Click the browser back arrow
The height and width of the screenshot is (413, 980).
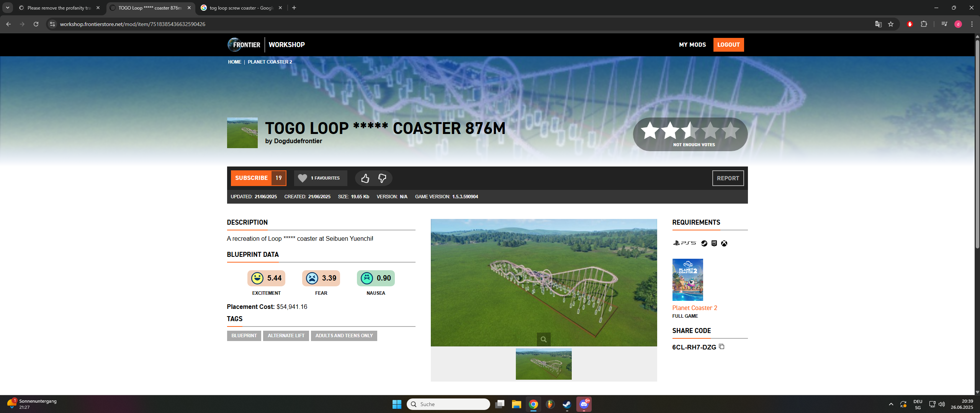tap(8, 24)
